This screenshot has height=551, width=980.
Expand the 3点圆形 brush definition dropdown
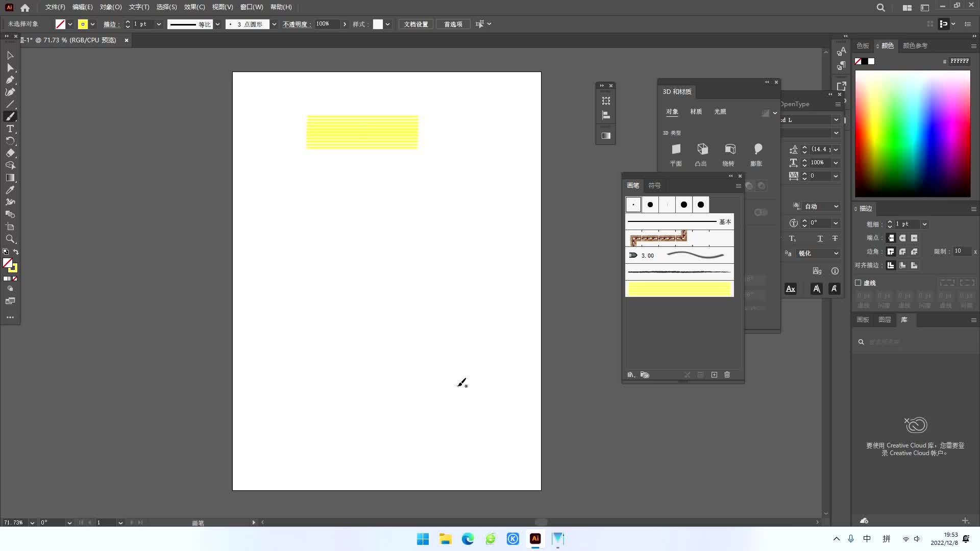click(274, 24)
